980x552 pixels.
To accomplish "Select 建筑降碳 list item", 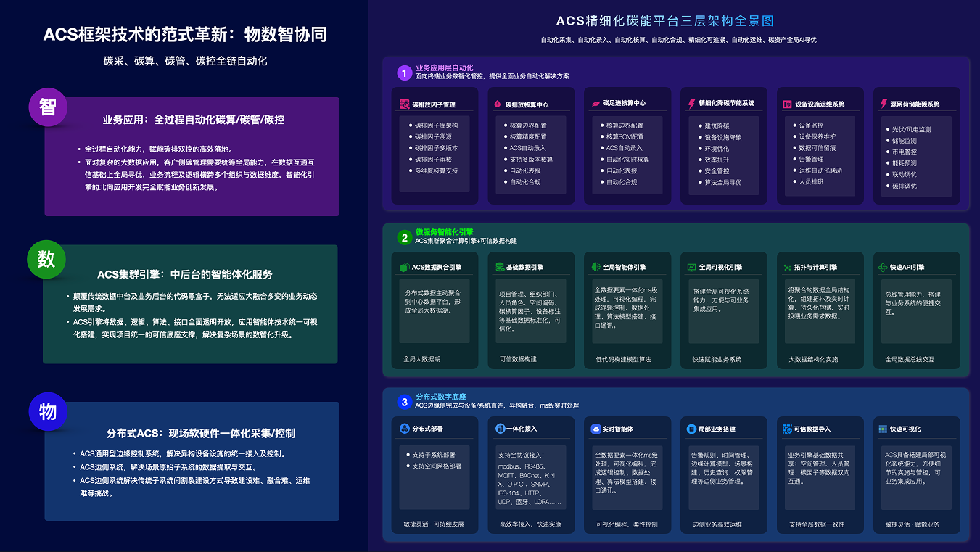I will point(717,126).
